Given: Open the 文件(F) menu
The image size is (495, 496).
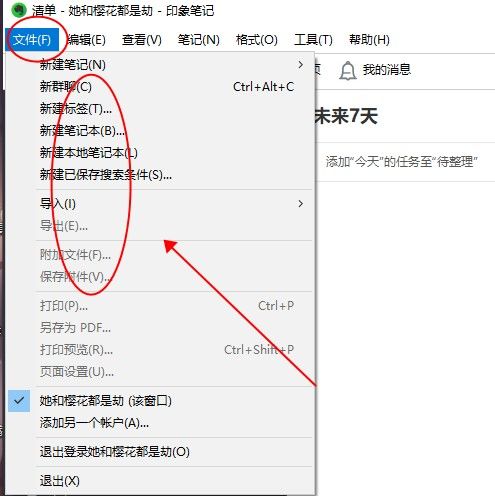Looking at the screenshot, I should pyautogui.click(x=32, y=40).
